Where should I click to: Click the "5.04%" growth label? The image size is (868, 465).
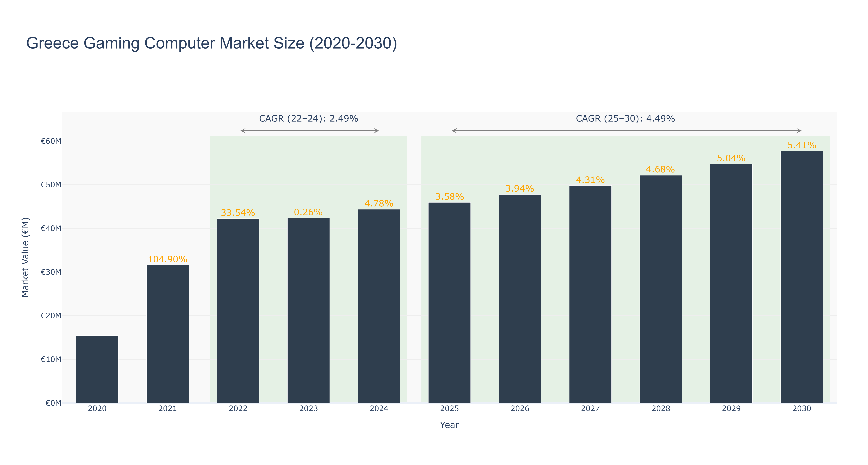click(x=731, y=158)
